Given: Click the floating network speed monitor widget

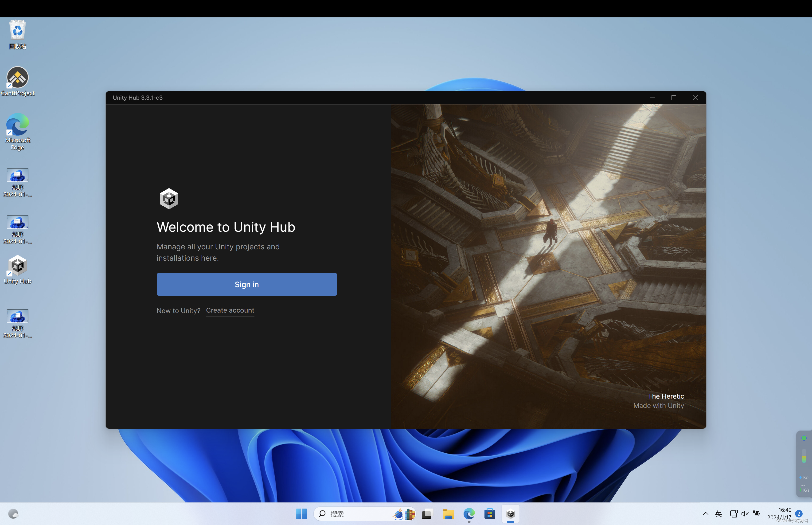Looking at the screenshot, I should coord(804,464).
